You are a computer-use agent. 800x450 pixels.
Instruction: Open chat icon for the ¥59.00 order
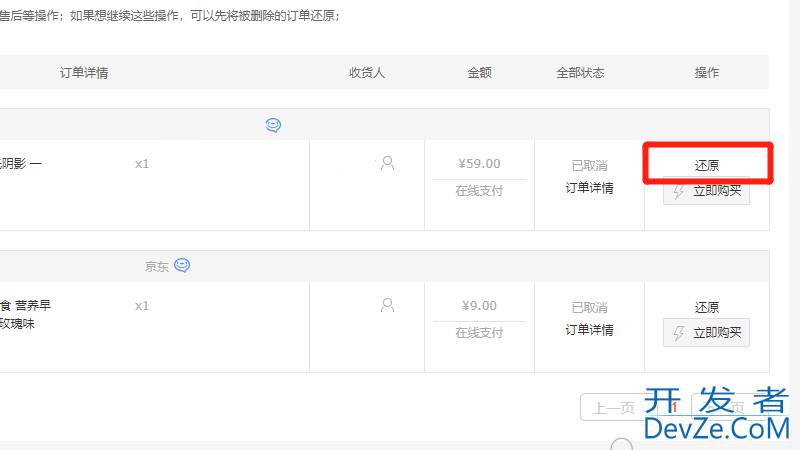(273, 125)
